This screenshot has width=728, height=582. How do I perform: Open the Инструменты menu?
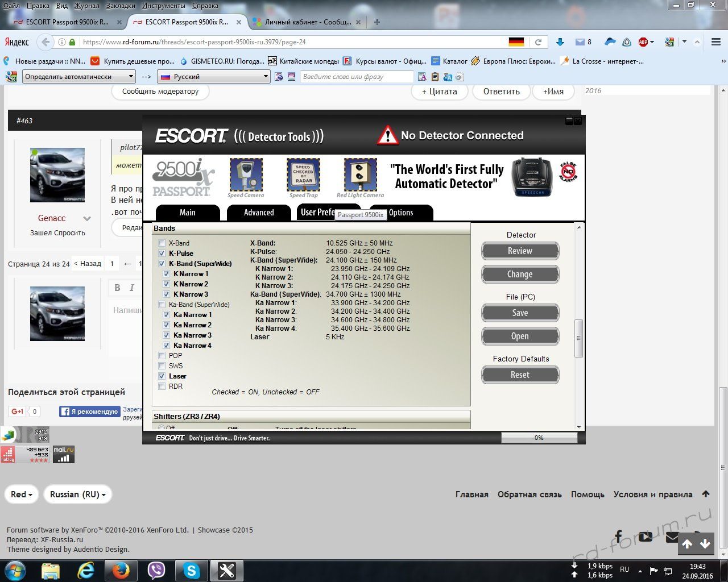click(x=163, y=6)
